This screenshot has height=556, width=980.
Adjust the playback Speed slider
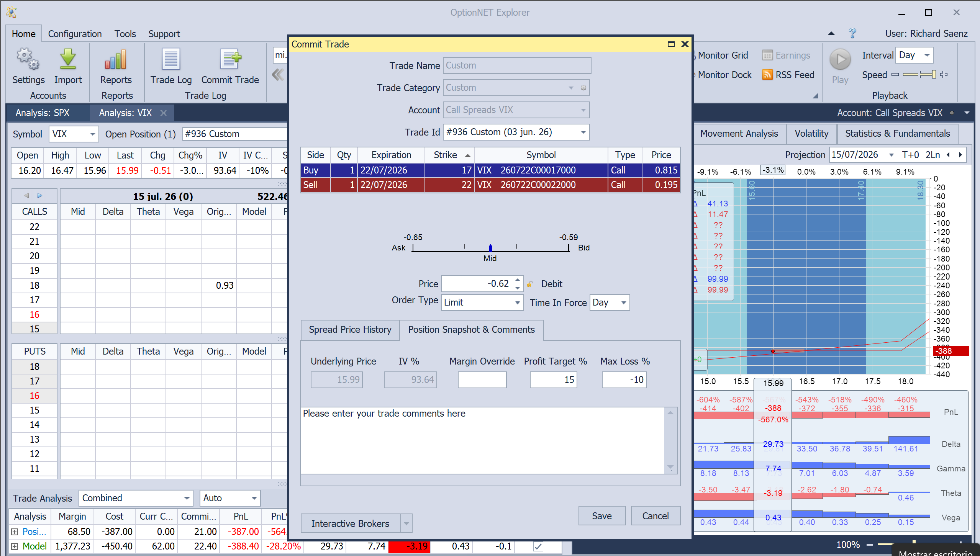pos(919,75)
